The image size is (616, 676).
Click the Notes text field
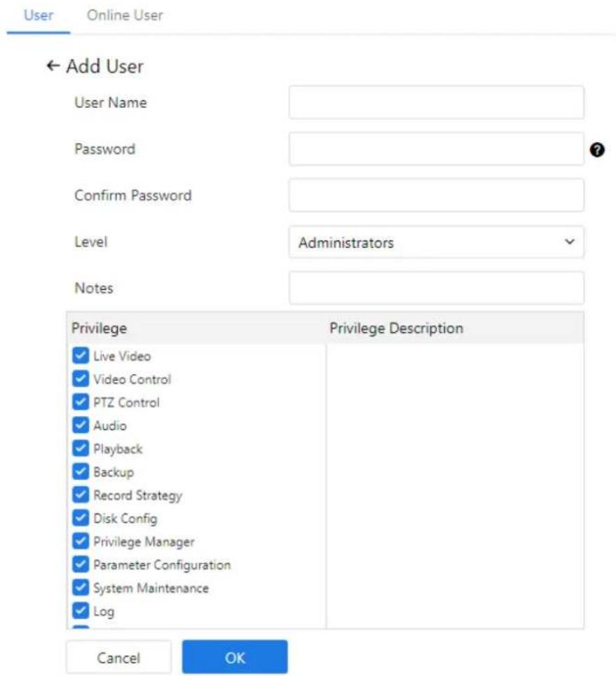(436, 288)
